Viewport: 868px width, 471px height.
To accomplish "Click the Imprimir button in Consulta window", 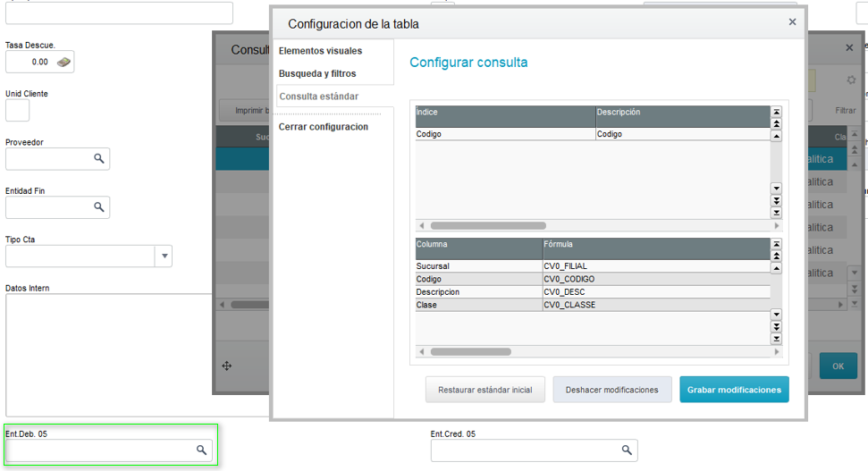I will pyautogui.click(x=244, y=111).
